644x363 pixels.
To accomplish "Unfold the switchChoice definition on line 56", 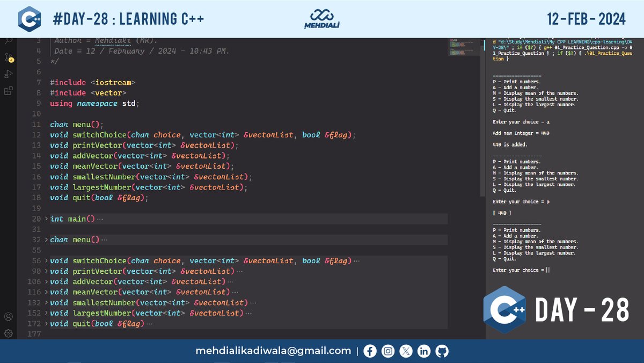I will point(46,261).
